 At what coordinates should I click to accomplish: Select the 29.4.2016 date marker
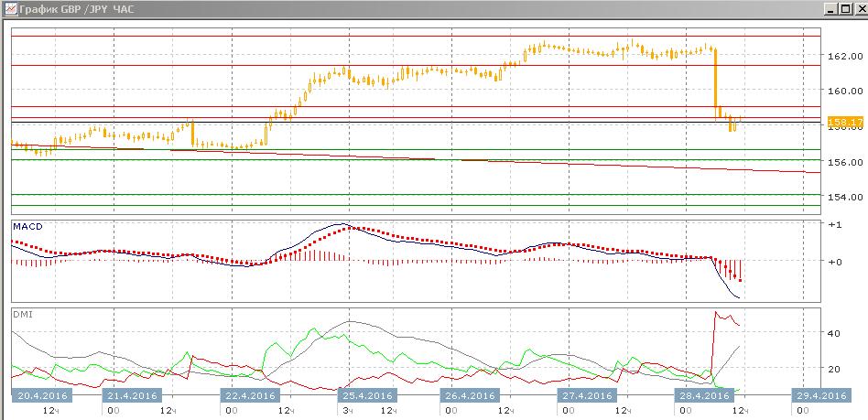pos(821,395)
